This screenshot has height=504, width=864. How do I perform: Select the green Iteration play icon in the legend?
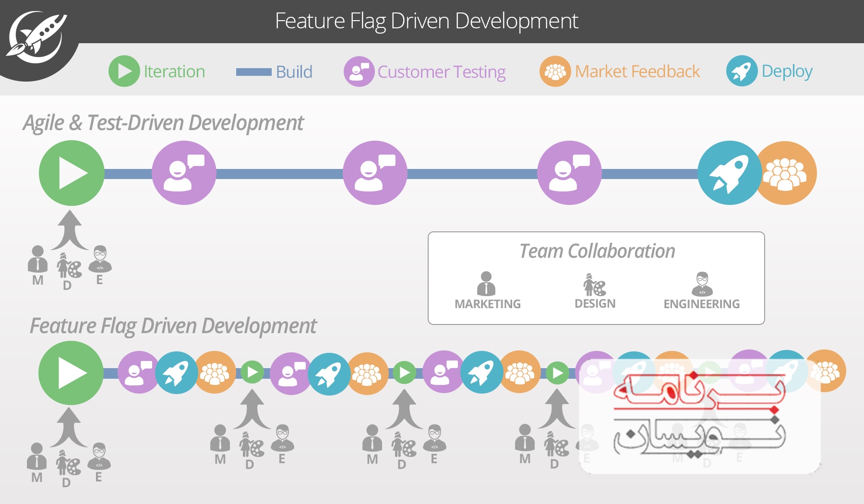[x=124, y=72]
